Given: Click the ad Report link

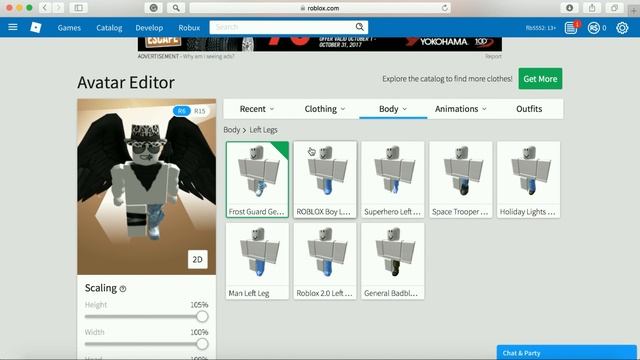Looking at the screenshot, I should [493, 56].
